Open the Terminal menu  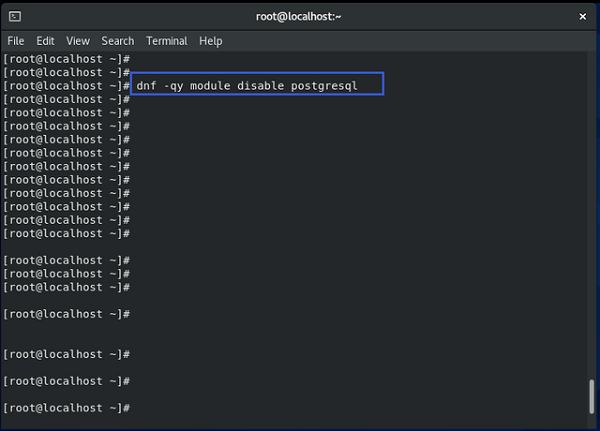click(167, 41)
